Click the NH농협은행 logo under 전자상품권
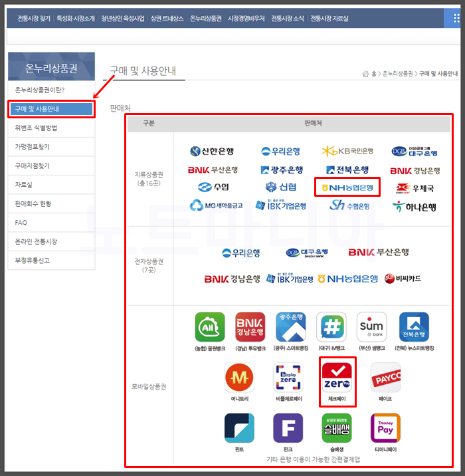Screen dimensions: 465x476 348,279
